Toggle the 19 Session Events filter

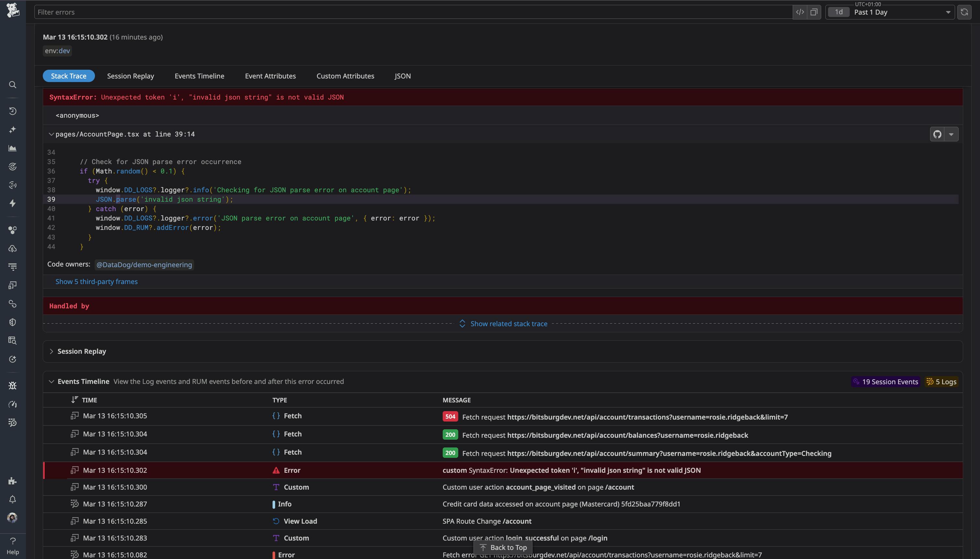pyautogui.click(x=885, y=382)
